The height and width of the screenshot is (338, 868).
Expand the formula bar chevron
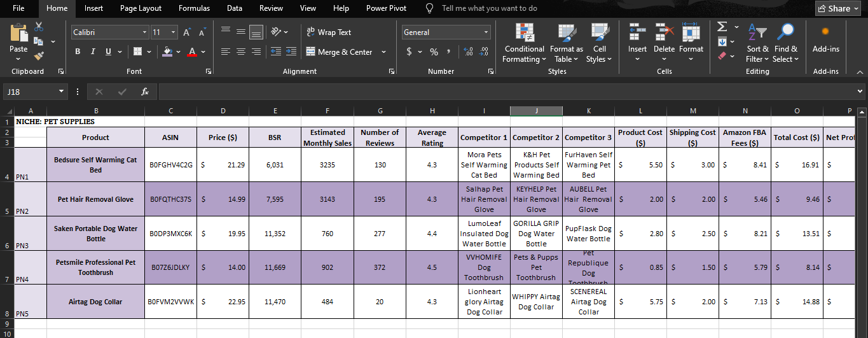[x=860, y=92]
